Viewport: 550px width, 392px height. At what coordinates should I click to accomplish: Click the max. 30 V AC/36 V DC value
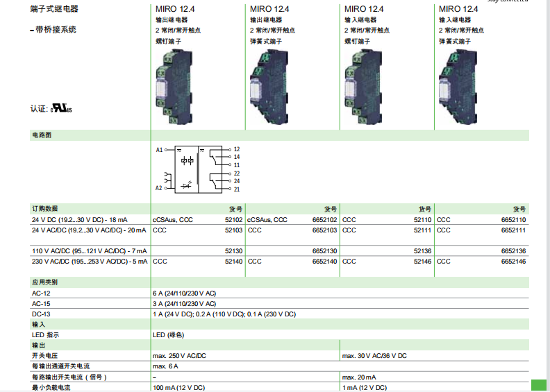(x=374, y=355)
